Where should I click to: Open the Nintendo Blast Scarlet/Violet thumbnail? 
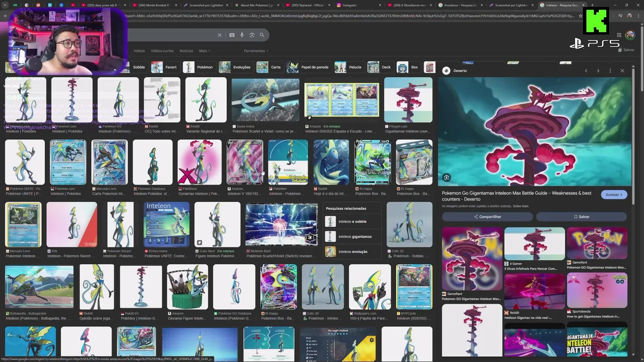[x=281, y=225]
